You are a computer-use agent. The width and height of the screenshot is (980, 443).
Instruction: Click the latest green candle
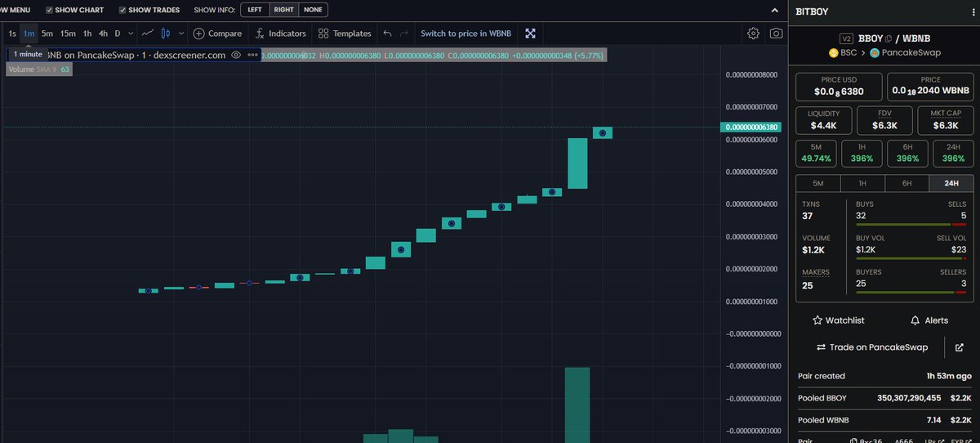tap(603, 132)
